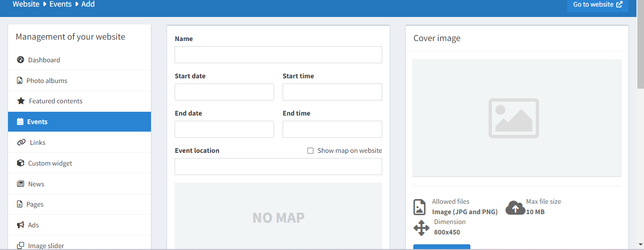Viewport: 644px width, 250px height.
Task: Click the Ads megaphone icon
Action: 20,225
